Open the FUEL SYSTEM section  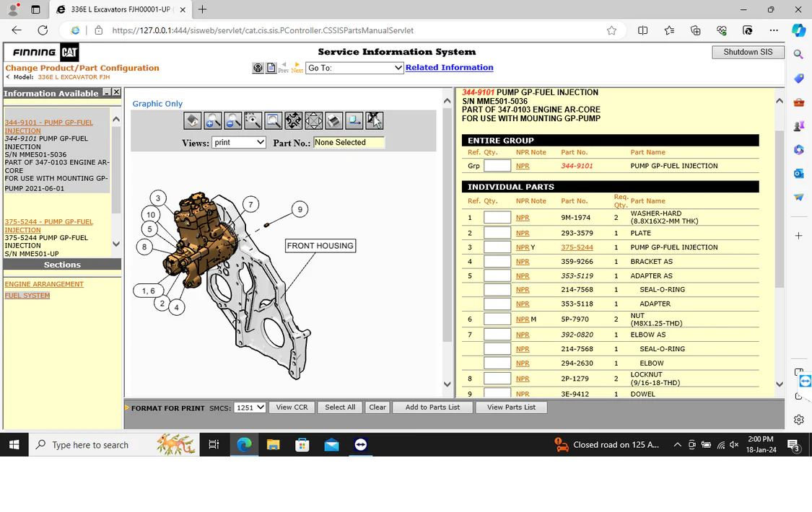[27, 296]
